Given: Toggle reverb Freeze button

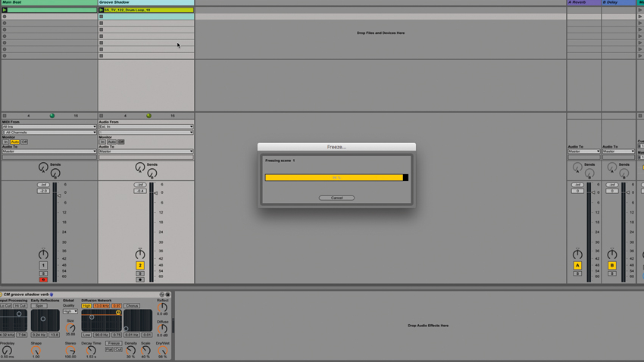Looking at the screenshot, I should pos(114,344).
